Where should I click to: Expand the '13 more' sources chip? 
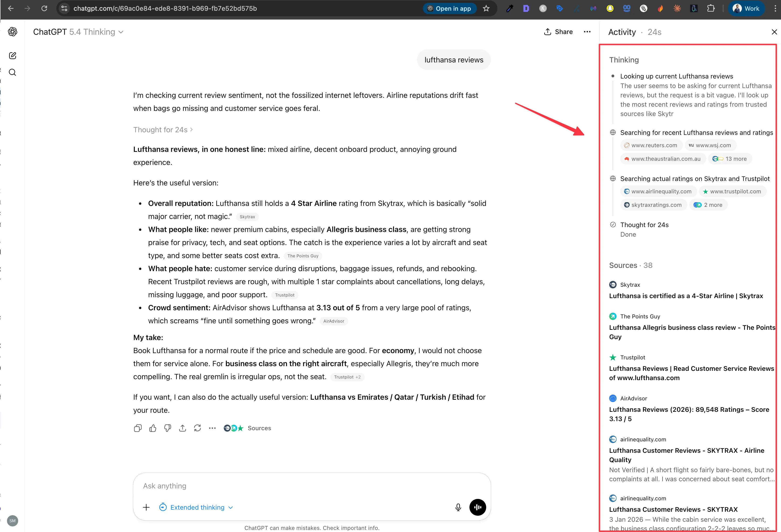(730, 159)
